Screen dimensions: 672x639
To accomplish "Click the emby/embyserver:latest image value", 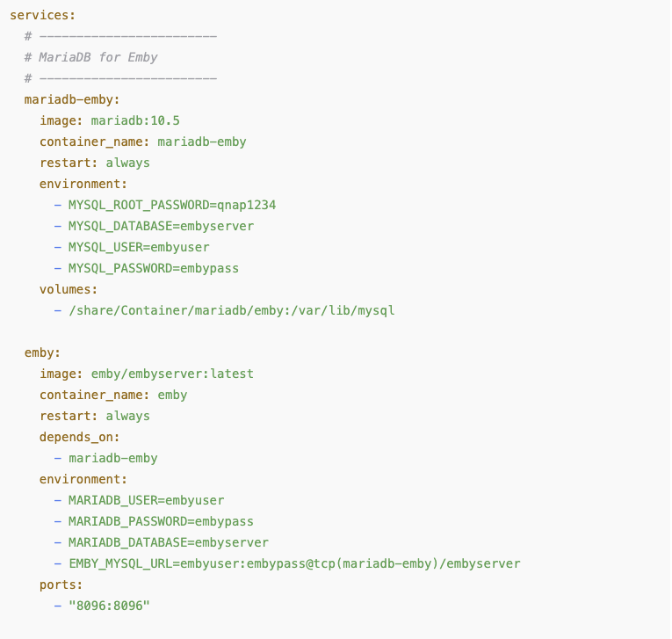I will click(172, 374).
